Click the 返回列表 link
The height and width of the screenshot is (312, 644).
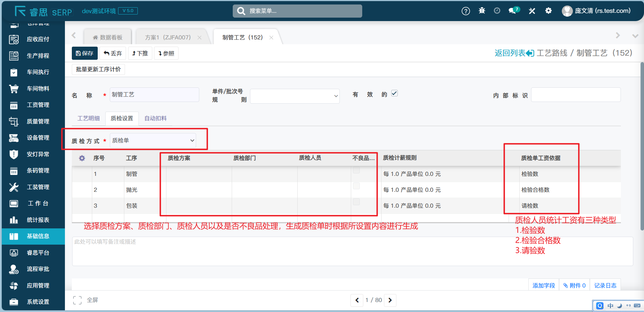point(514,53)
